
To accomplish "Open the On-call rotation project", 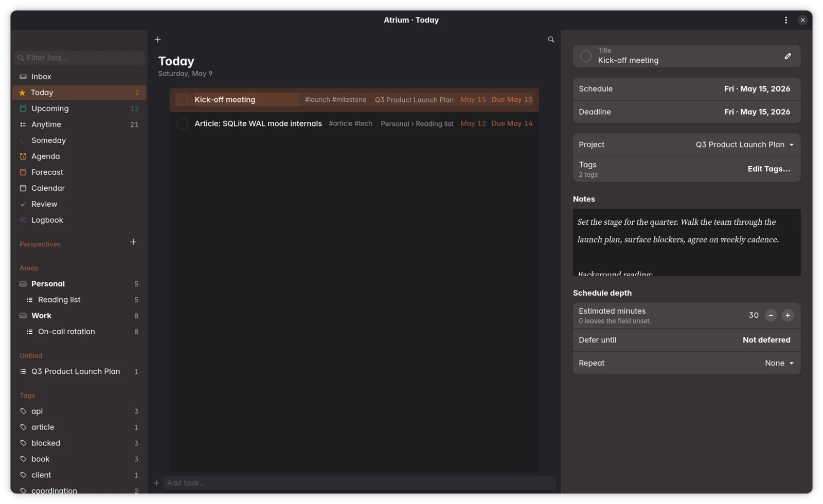I will coord(79,332).
